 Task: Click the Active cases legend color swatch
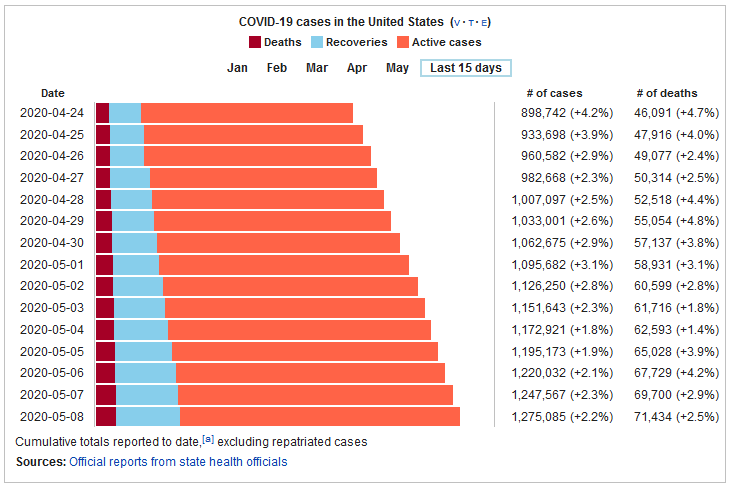(x=403, y=42)
